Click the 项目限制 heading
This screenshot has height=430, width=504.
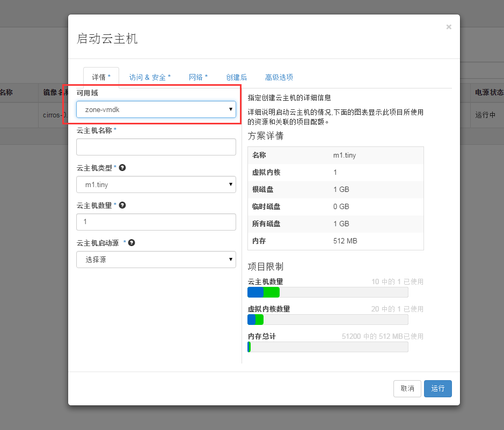266,266
